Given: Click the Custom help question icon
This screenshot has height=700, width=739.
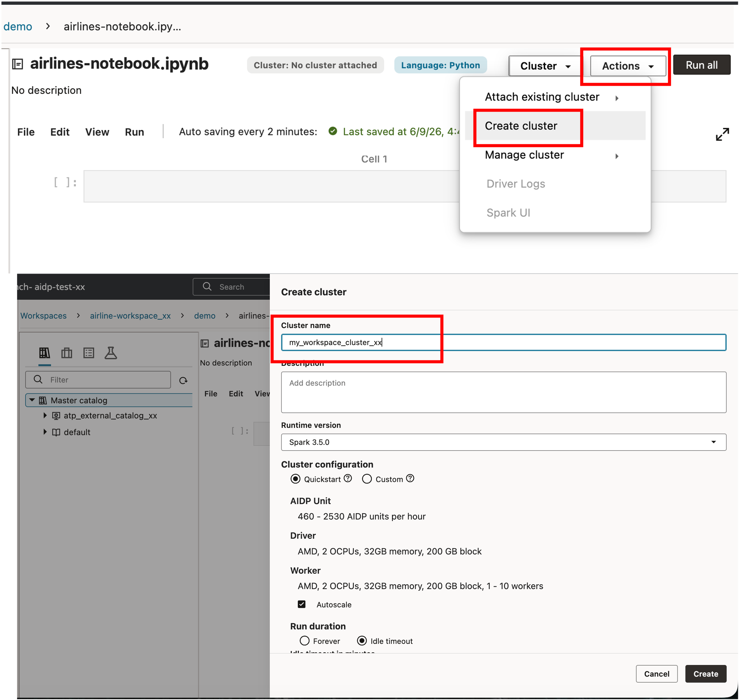Looking at the screenshot, I should point(410,478).
